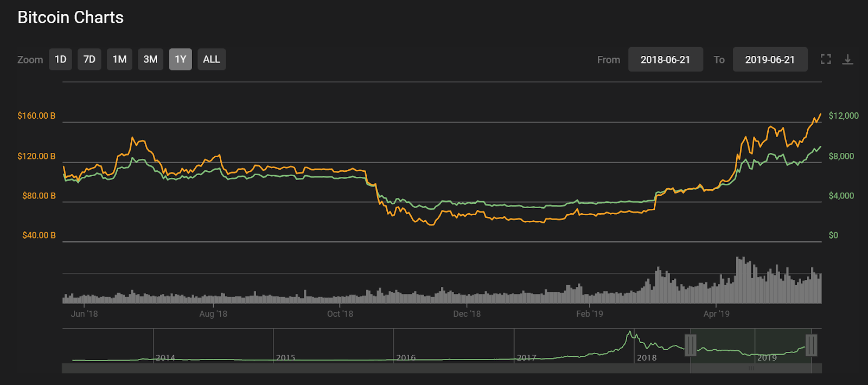The height and width of the screenshot is (385, 868).
Task: Click the Oct '18 date label
Action: [x=340, y=313]
